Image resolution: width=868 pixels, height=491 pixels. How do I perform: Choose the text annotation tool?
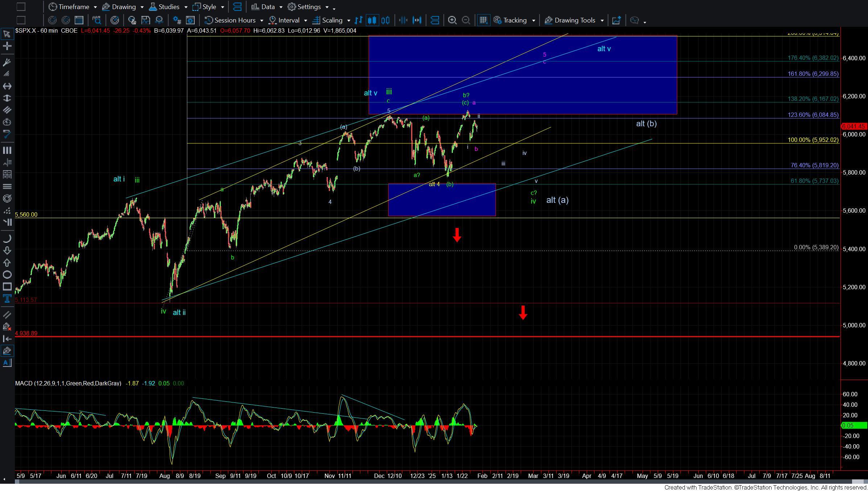point(7,299)
